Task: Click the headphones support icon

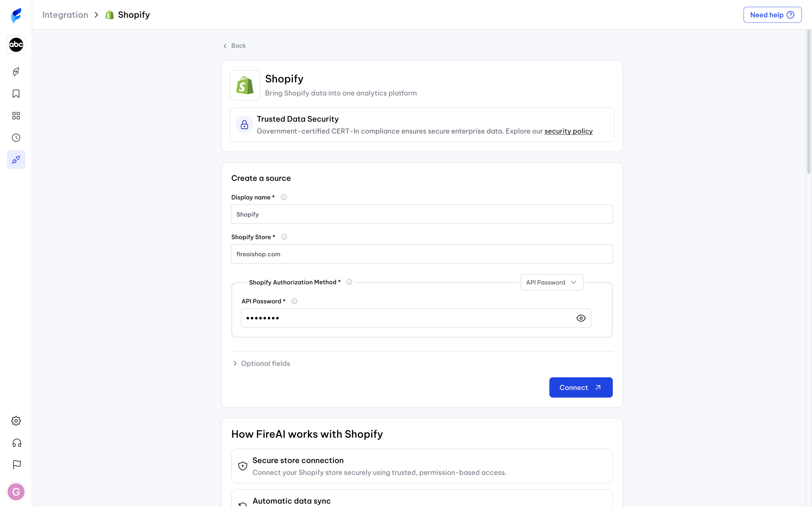Action: (16, 443)
